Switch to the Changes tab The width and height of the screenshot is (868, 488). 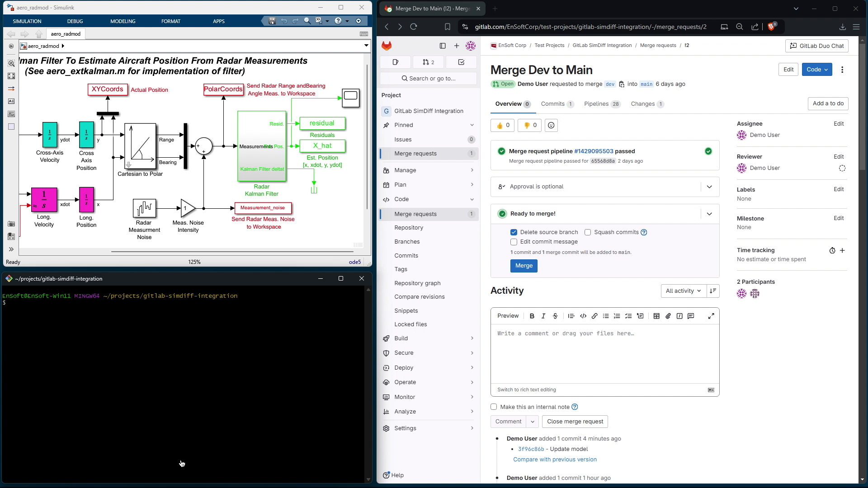click(x=647, y=104)
